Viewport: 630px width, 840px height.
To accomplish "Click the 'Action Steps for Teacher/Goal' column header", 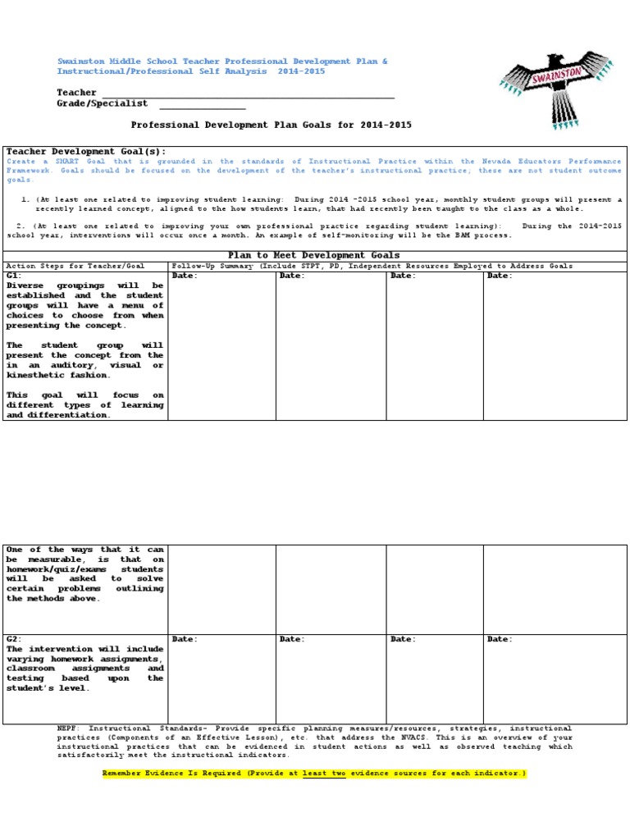I will tap(75, 267).
